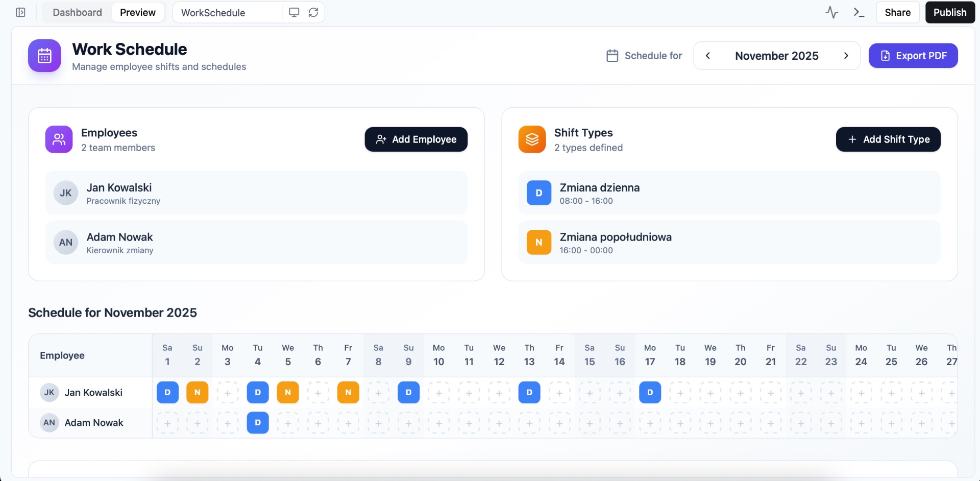The height and width of the screenshot is (481, 980).
Task: Select the Preview tab
Action: 138,12
